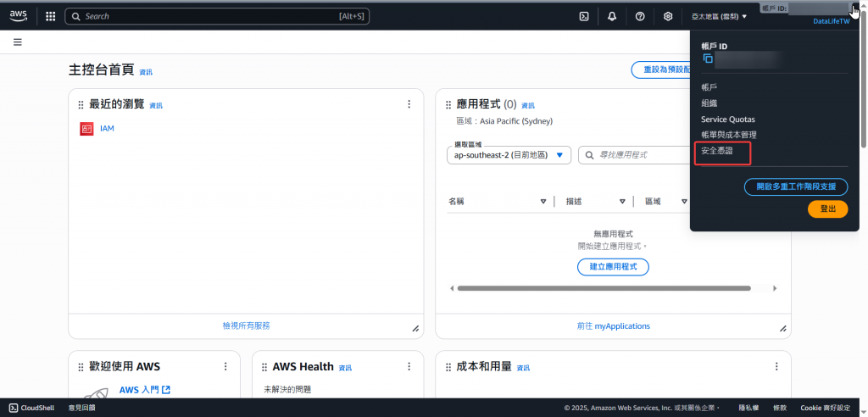
Task: Click the 隱私權 footer link
Action: tap(748, 408)
